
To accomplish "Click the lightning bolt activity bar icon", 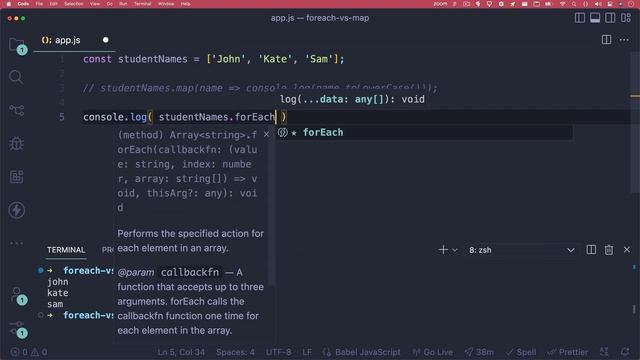I will [x=16, y=210].
